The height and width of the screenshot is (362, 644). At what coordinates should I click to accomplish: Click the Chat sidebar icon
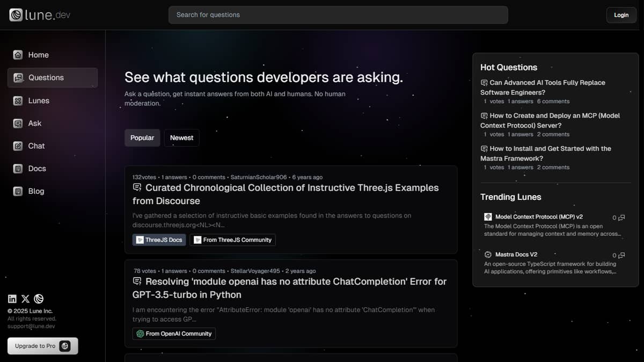[x=18, y=146]
